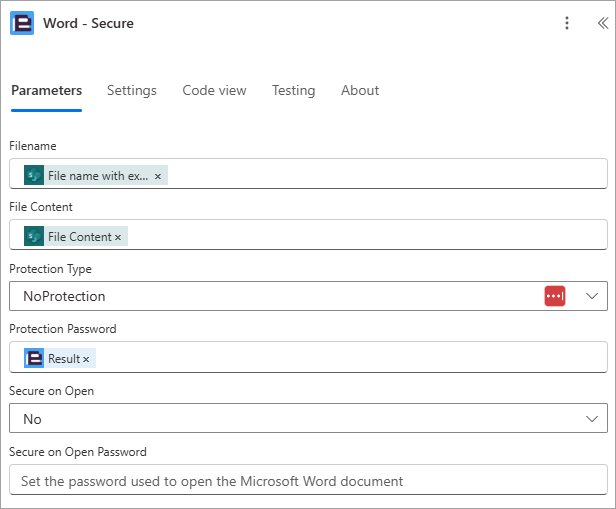Image resolution: width=616 pixels, height=509 pixels.
Task: Click the SharePoint icon on File name token
Action: (x=34, y=175)
